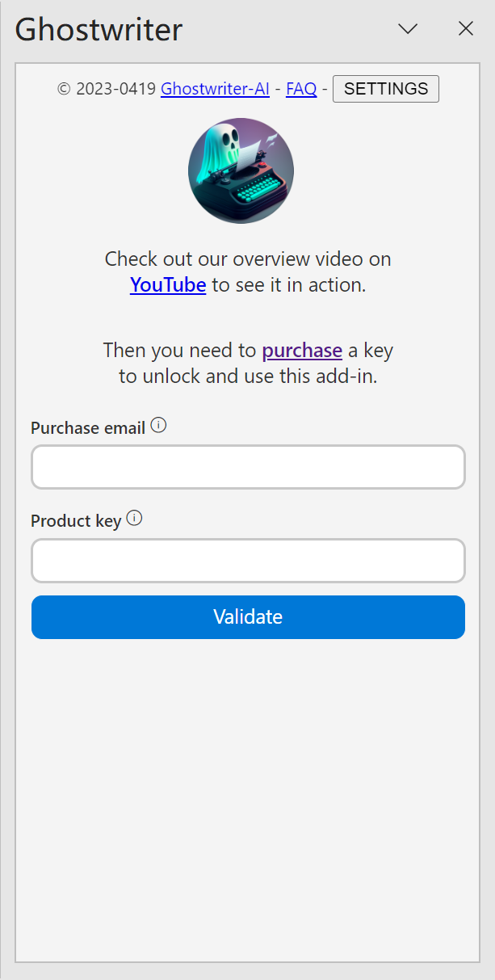Focus the Purchase email text field
The image size is (495, 980).
point(248,467)
